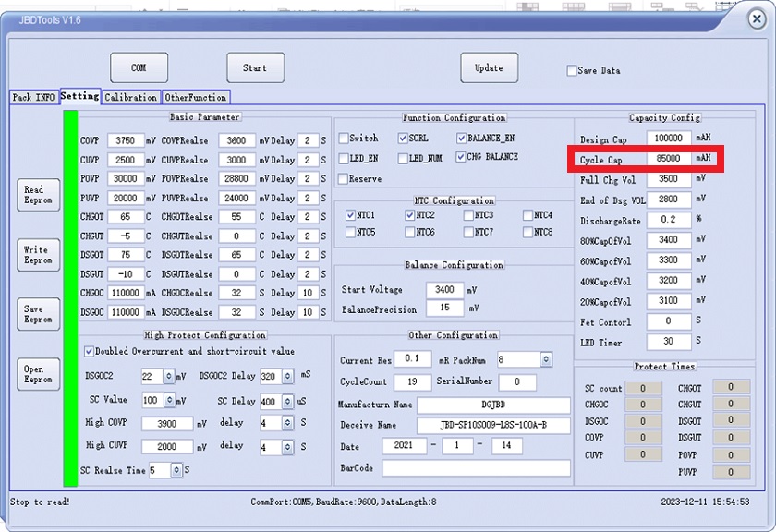Image resolution: width=776 pixels, height=532 pixels.
Task: Click the 80%CapOfVol input field
Action: pyautogui.click(x=669, y=240)
